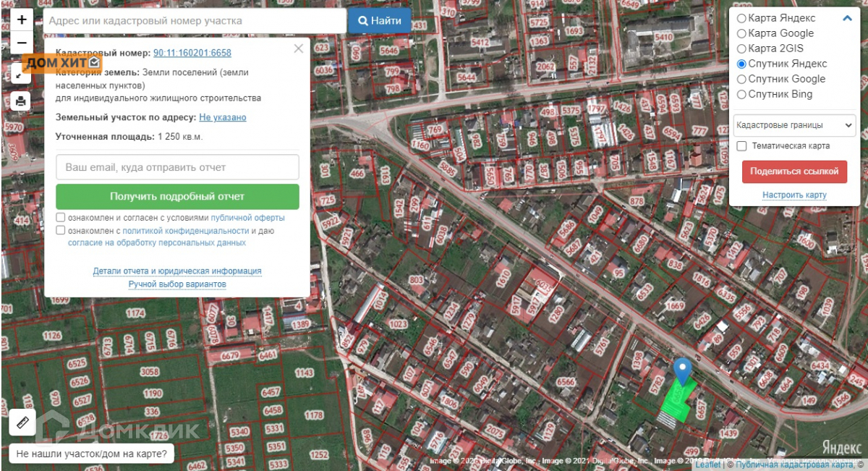
Task: Click parcel label 1174 on map
Action: point(135,313)
